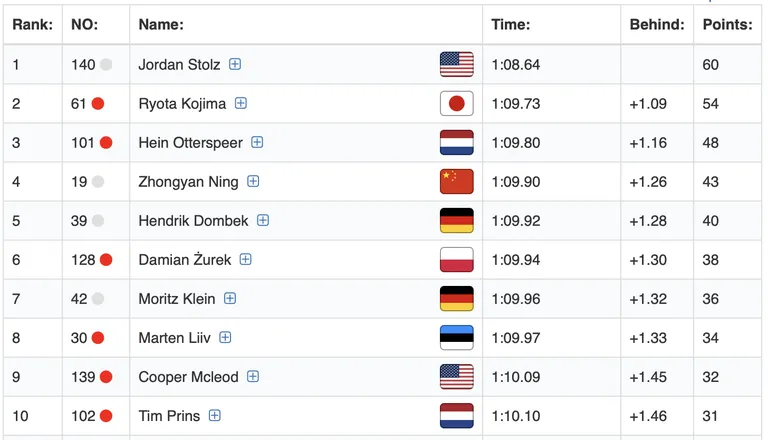Screen dimensions: 768x440
Task: Expand lap details for Marten Liiv
Action: pos(225,337)
